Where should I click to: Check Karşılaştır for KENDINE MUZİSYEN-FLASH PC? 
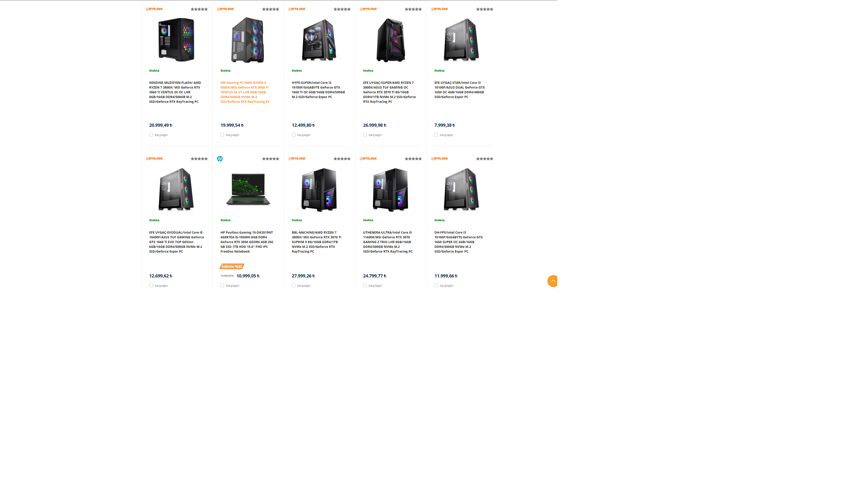pos(151,135)
